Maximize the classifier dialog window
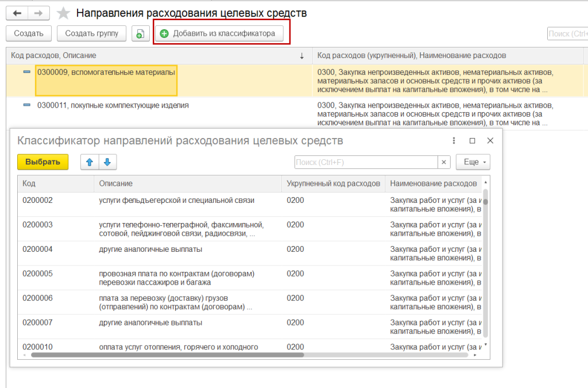 (472, 141)
